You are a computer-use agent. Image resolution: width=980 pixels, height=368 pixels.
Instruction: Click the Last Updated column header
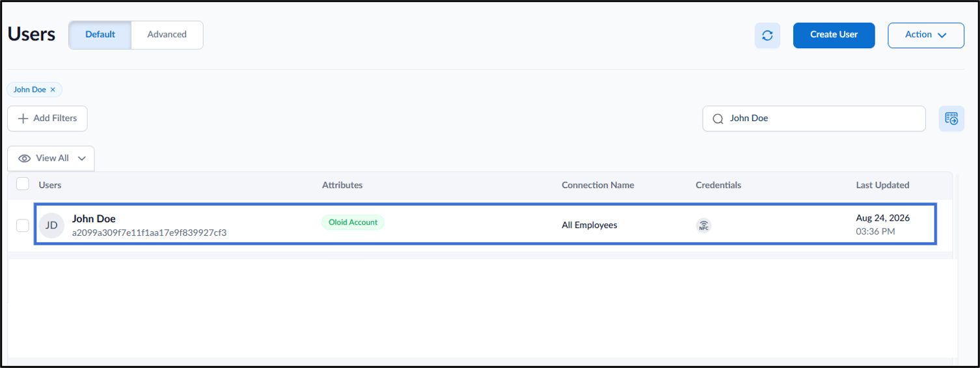point(882,185)
